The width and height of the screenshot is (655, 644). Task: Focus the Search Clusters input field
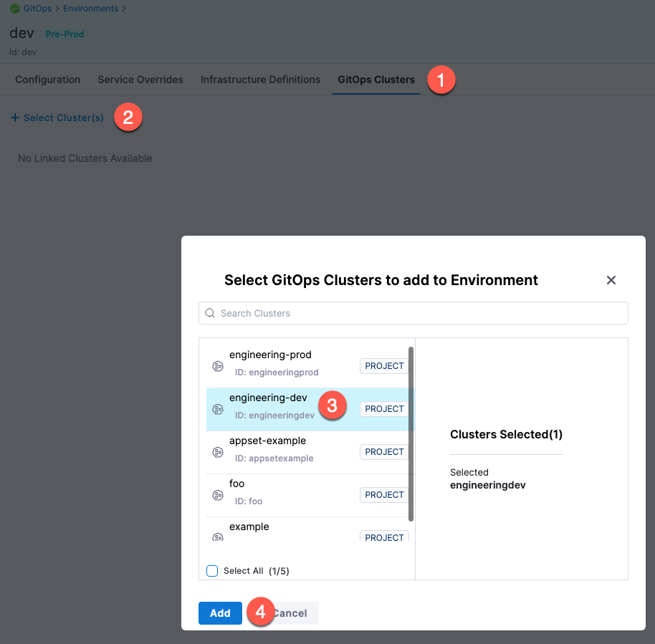pyautogui.click(x=419, y=313)
